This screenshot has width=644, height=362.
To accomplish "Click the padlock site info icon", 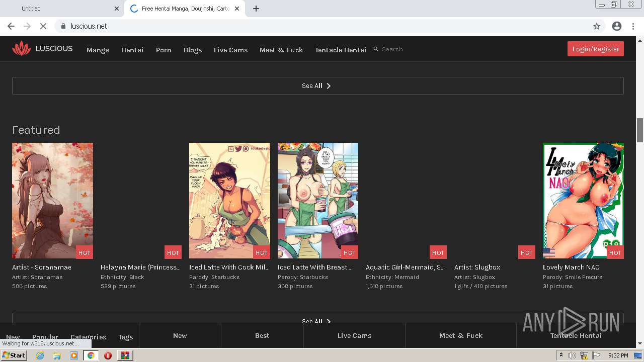I will [63, 26].
